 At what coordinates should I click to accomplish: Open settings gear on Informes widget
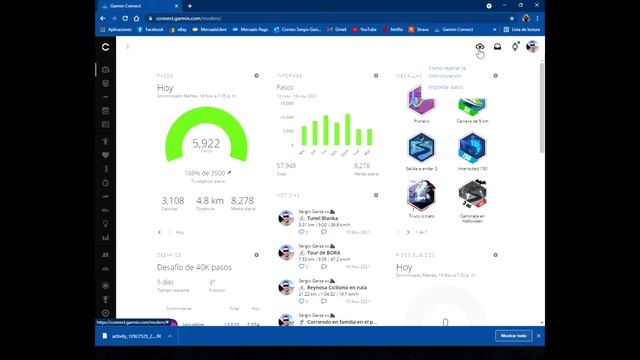(x=376, y=76)
